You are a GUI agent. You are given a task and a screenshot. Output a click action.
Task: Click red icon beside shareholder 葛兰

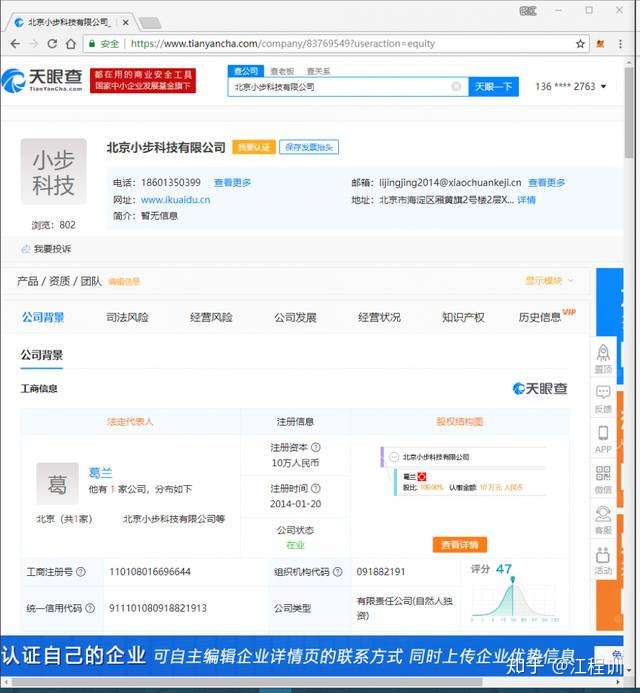(x=422, y=476)
